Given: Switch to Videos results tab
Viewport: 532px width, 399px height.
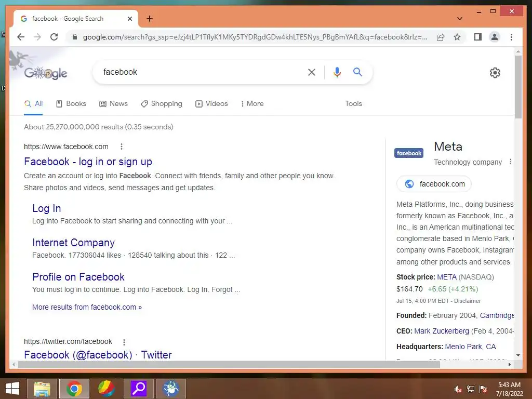Looking at the screenshot, I should point(211,104).
